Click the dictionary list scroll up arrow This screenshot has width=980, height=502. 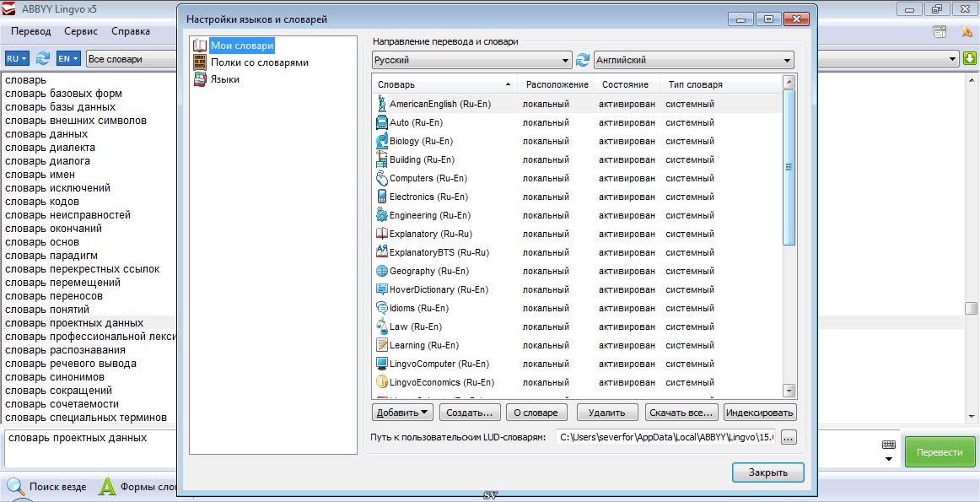tap(789, 81)
